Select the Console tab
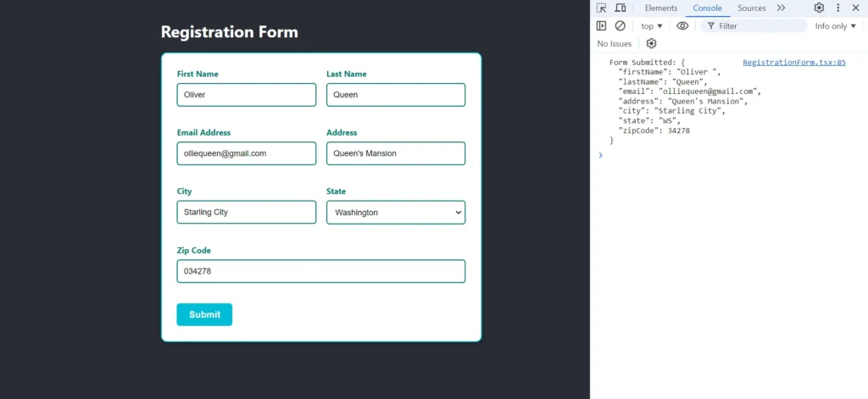 coord(708,8)
